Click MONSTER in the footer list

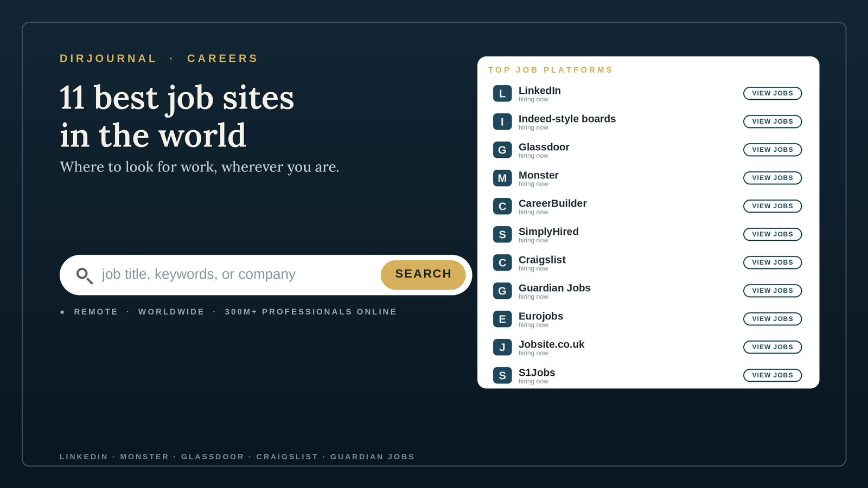144,457
